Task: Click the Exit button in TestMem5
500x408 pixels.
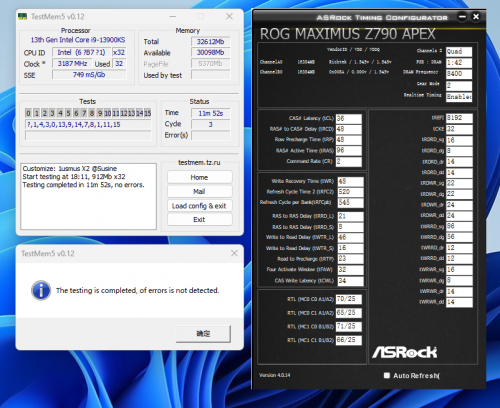Action: pyautogui.click(x=199, y=219)
